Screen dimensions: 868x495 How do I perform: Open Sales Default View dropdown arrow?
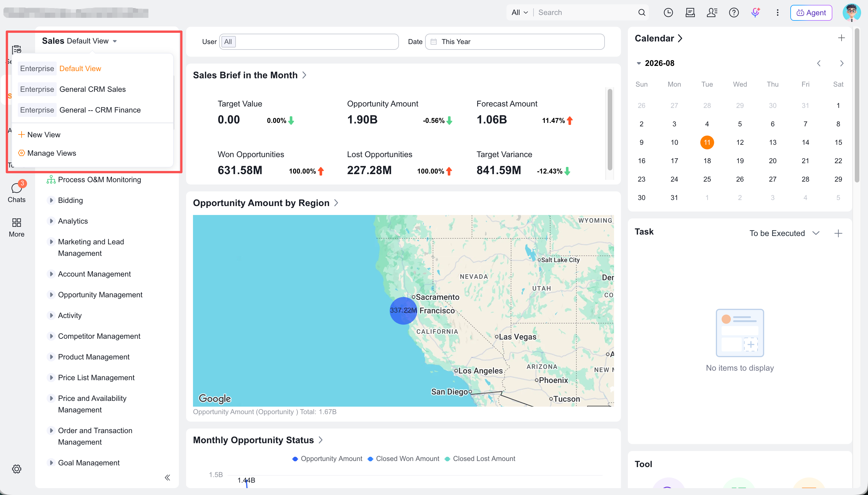[115, 41]
